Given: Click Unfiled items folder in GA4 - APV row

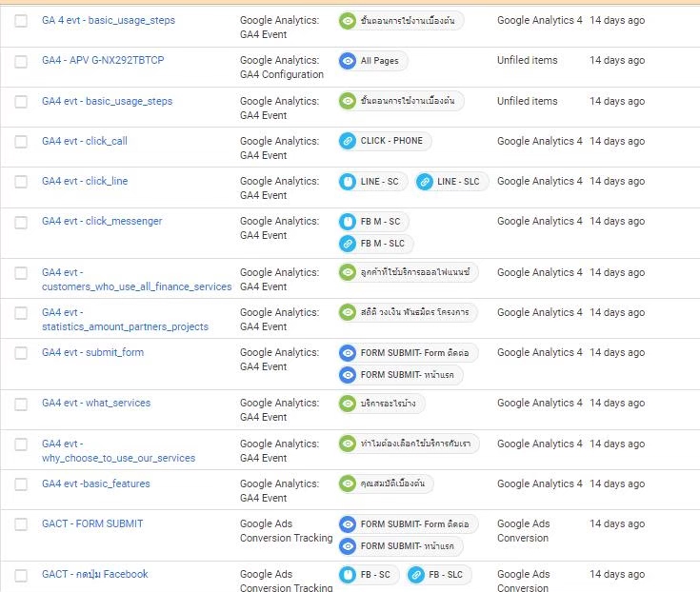Looking at the screenshot, I should [x=527, y=60].
